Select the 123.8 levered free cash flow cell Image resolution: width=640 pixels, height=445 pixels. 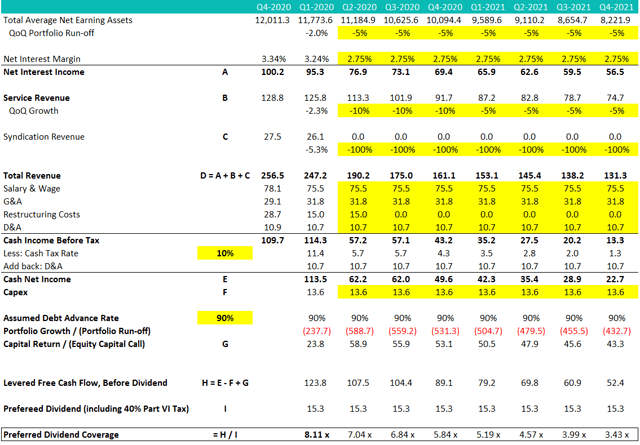[316, 383]
